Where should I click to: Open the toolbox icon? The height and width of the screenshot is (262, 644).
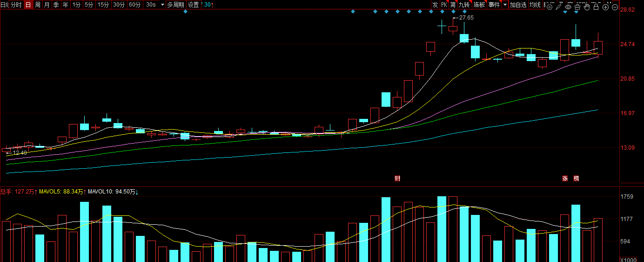577,7
